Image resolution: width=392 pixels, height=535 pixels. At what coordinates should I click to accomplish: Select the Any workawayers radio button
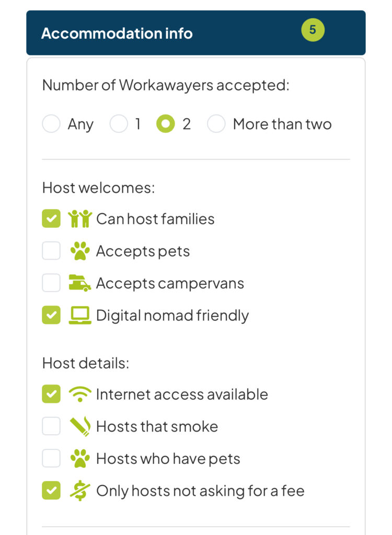pyautogui.click(x=51, y=124)
